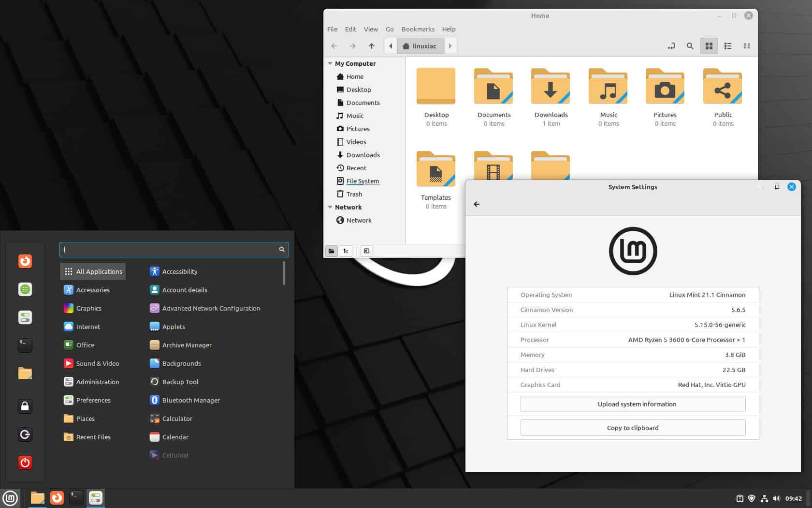Switch the sidebar to tree view
The height and width of the screenshot is (508, 812).
pos(346,251)
